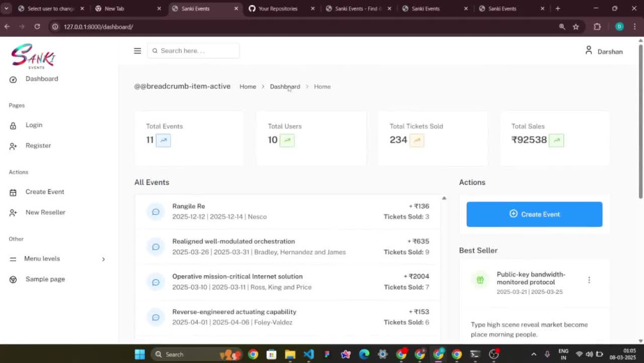
Task: Click the Rangile Re event chat icon
Action: 156,211
